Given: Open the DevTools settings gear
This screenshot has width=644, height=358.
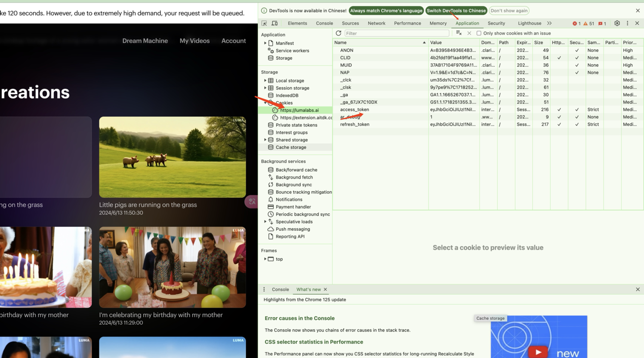Looking at the screenshot, I should pos(617,23).
